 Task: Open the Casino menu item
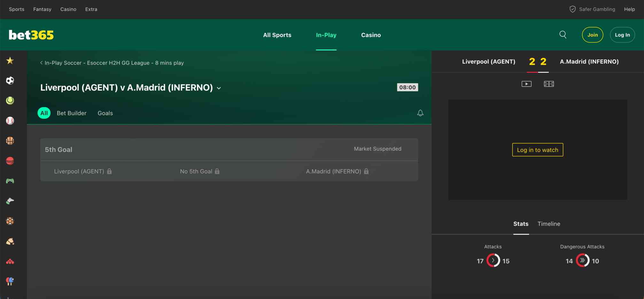371,35
